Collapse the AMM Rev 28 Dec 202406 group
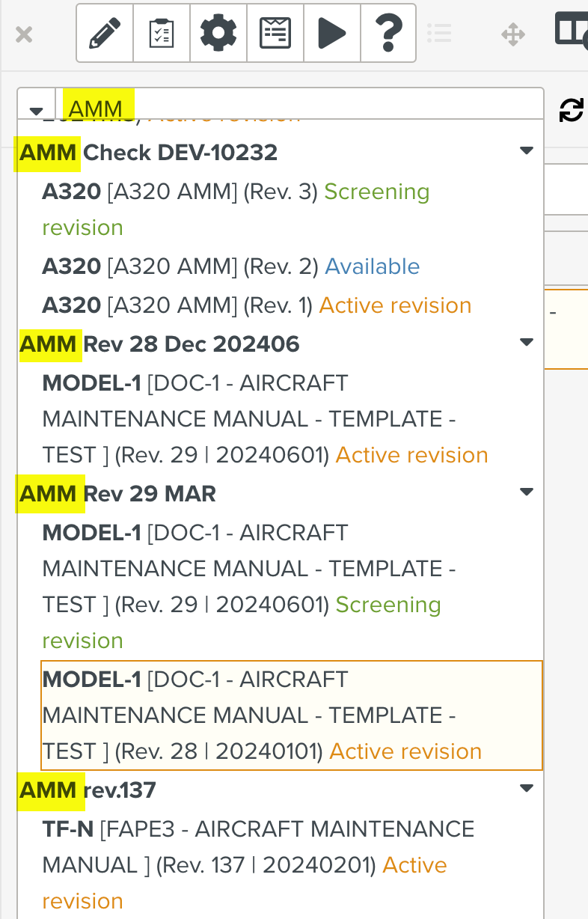This screenshot has width=588, height=919. pyautogui.click(x=527, y=342)
